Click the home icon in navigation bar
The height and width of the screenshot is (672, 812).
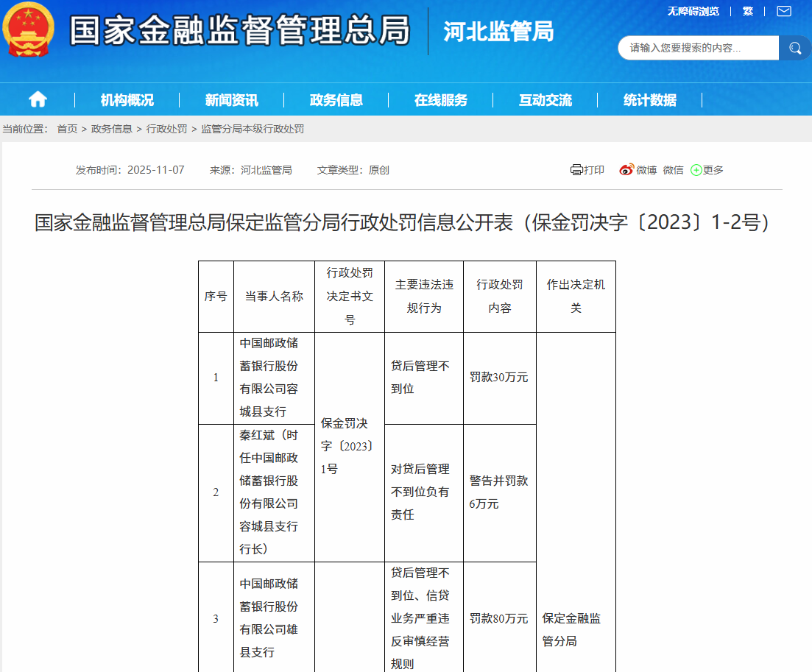coord(38,99)
